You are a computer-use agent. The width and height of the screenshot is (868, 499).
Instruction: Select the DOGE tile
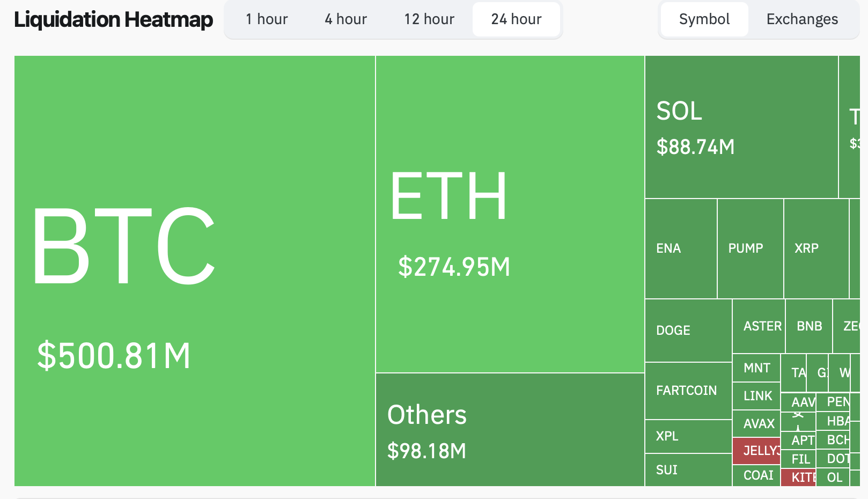point(688,330)
